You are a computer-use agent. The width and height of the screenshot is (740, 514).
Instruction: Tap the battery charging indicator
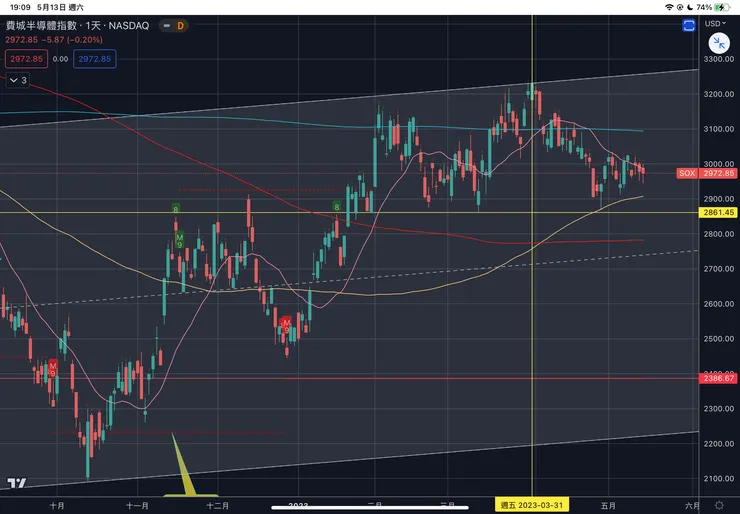coord(722,7)
